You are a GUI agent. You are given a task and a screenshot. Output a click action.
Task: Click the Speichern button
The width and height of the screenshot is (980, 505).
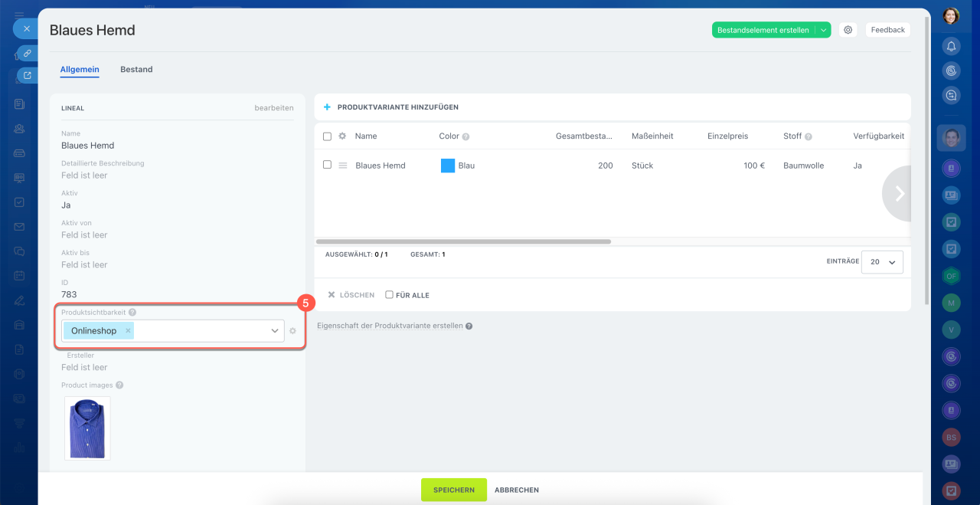[453, 490]
